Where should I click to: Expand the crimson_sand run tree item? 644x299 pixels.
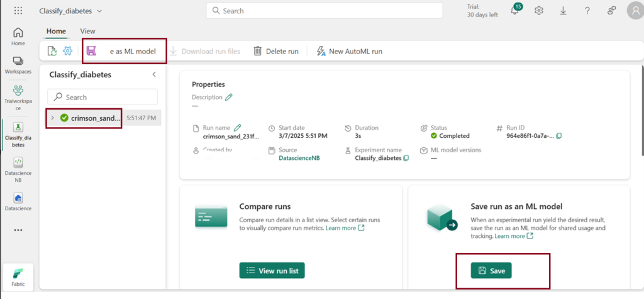pos(52,118)
